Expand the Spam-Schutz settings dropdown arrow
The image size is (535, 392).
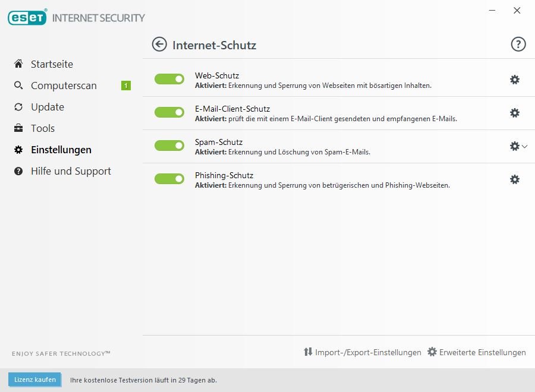point(525,146)
